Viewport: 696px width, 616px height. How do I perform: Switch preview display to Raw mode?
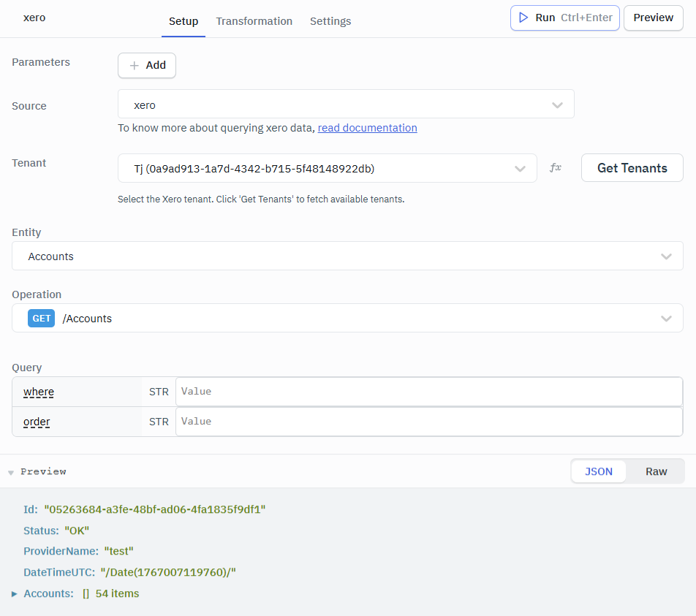[656, 471]
